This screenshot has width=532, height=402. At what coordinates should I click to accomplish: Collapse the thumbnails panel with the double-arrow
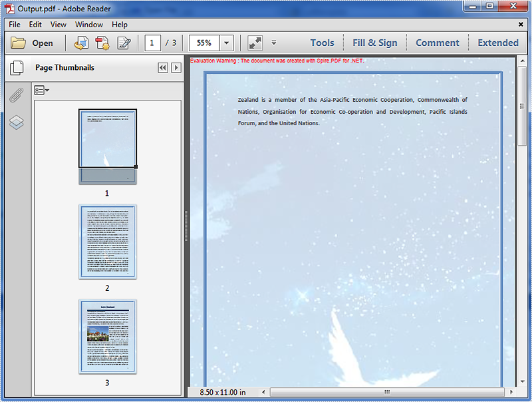[162, 67]
